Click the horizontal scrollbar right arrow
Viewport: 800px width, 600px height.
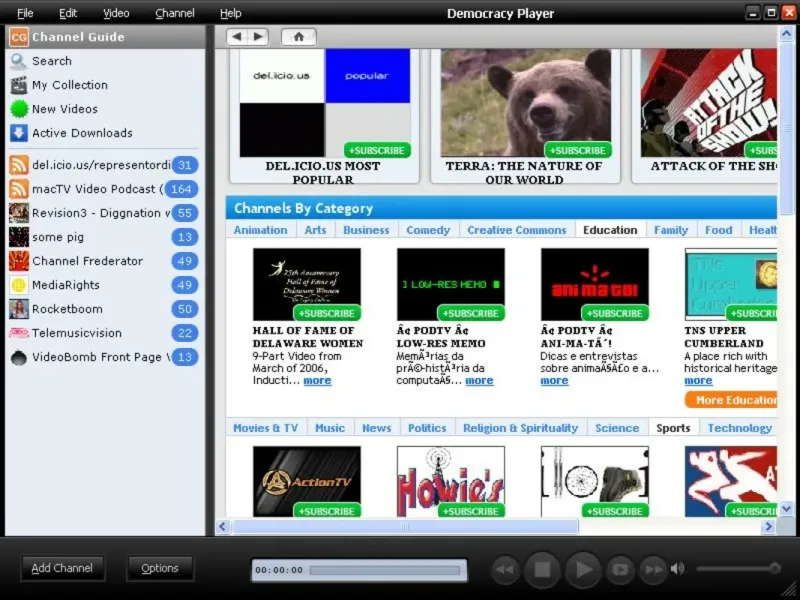click(768, 527)
